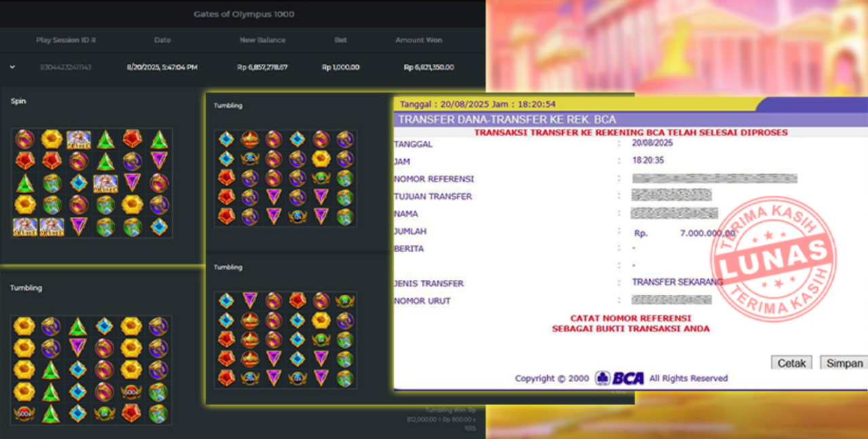Select the New Balance column header
The height and width of the screenshot is (439, 868).
pyautogui.click(x=262, y=40)
